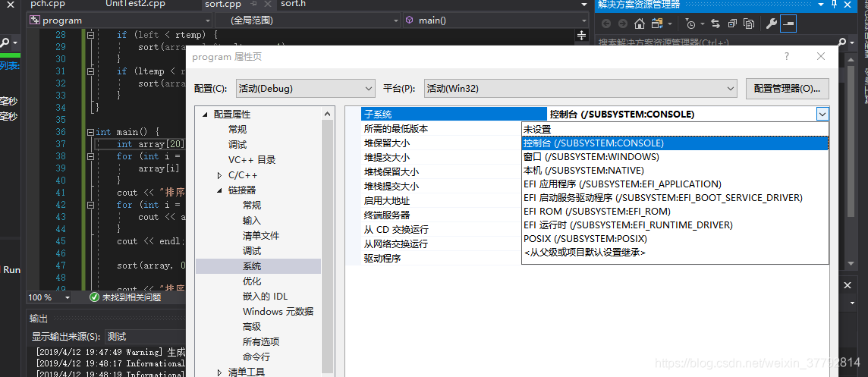The width and height of the screenshot is (868, 377).
Task: Select 命令行 under 链接器
Action: tap(256, 357)
